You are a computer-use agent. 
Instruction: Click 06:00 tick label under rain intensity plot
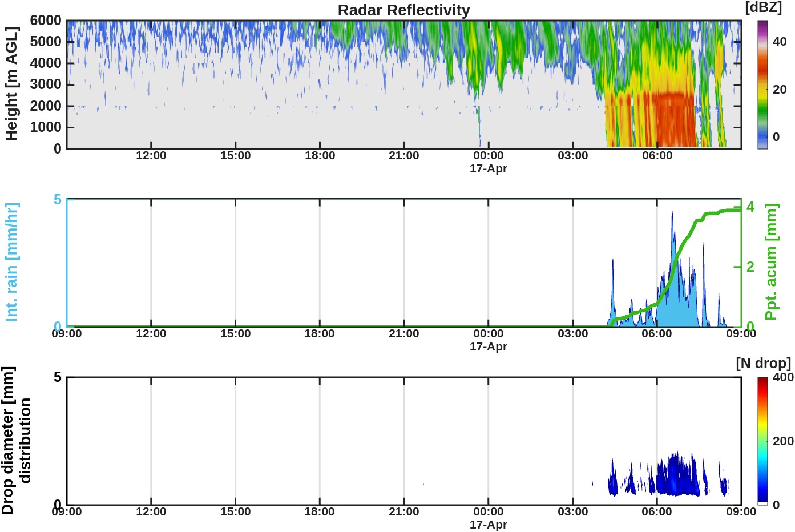click(657, 334)
